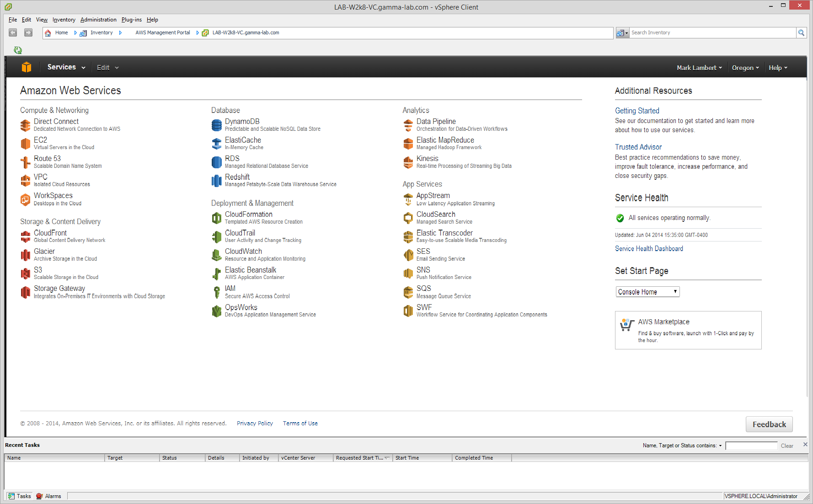Viewport: 813px width, 504px height.
Task: Click the Feedback button
Action: coord(769,424)
